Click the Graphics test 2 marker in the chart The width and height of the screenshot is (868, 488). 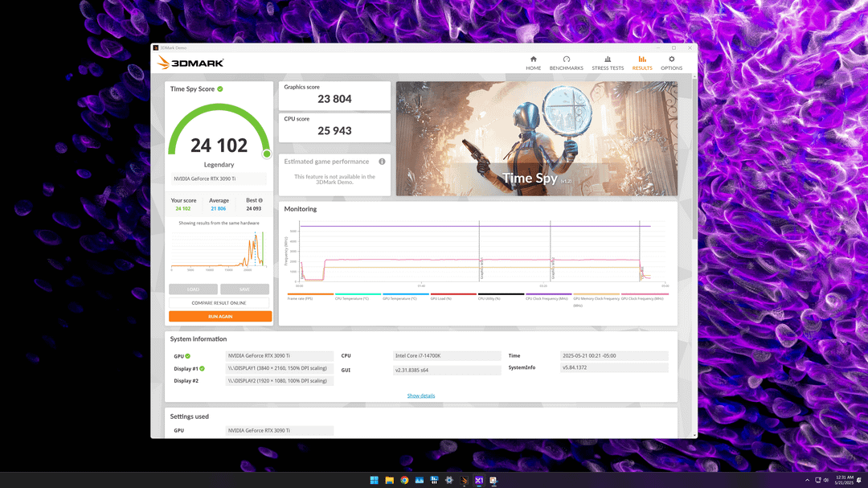552,268
